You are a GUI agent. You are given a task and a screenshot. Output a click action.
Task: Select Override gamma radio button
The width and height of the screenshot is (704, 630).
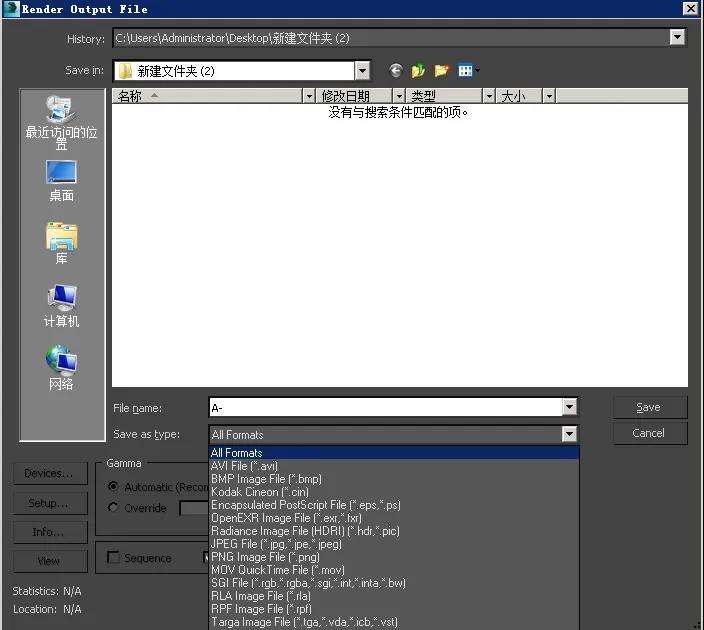(113, 507)
